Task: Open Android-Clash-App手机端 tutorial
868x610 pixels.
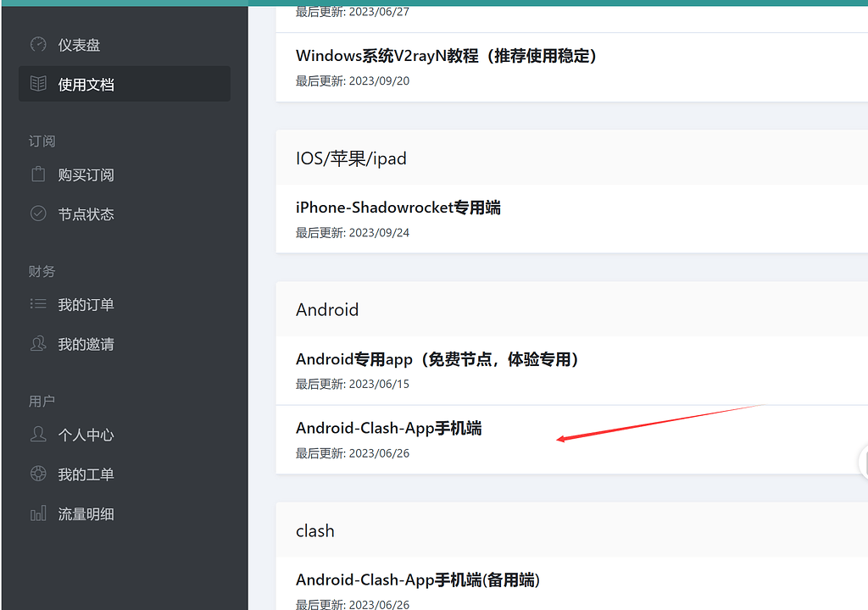Action: coord(388,429)
